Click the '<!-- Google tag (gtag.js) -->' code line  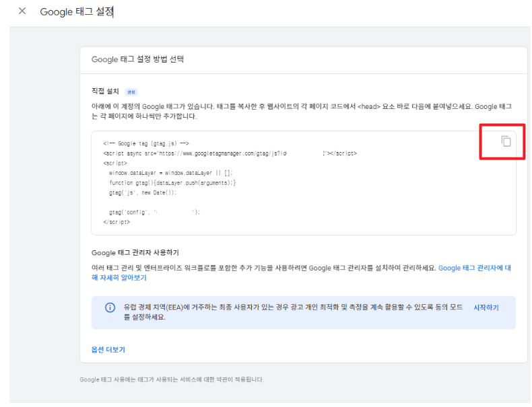(x=146, y=143)
